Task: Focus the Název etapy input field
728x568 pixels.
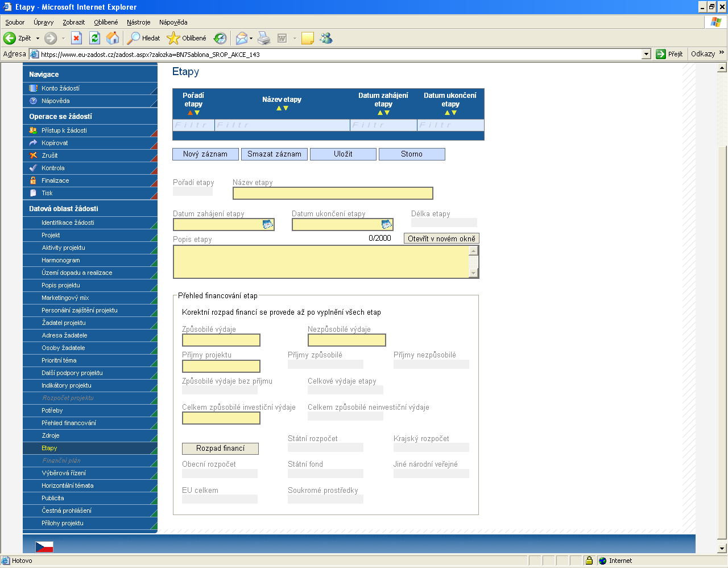Action: pos(333,193)
